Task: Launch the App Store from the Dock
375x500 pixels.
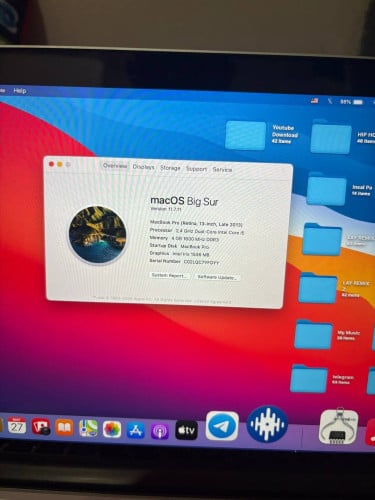Action: click(136, 430)
